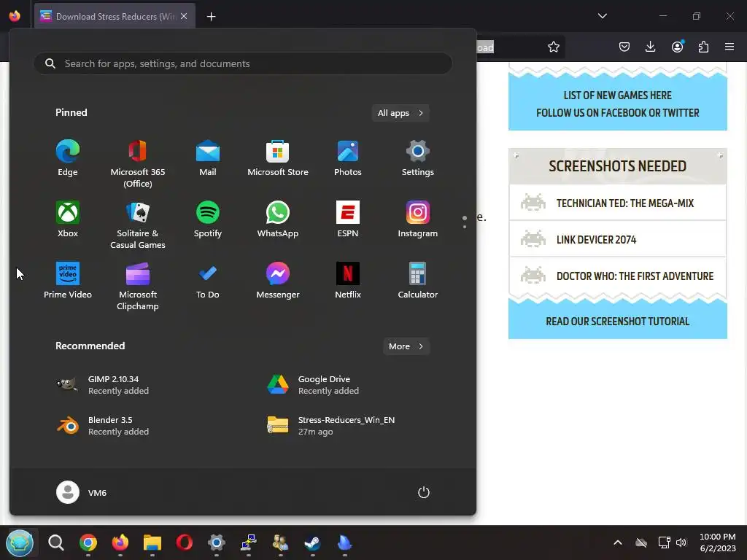Switch to the Download Stress Reducers tab
Image resolution: width=747 pixels, height=560 pixels.
coord(115,16)
